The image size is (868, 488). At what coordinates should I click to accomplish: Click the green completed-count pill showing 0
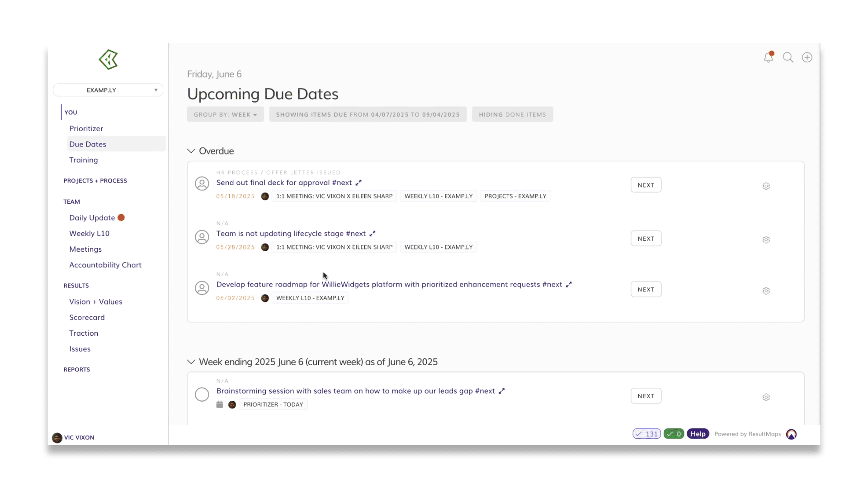pyautogui.click(x=674, y=433)
